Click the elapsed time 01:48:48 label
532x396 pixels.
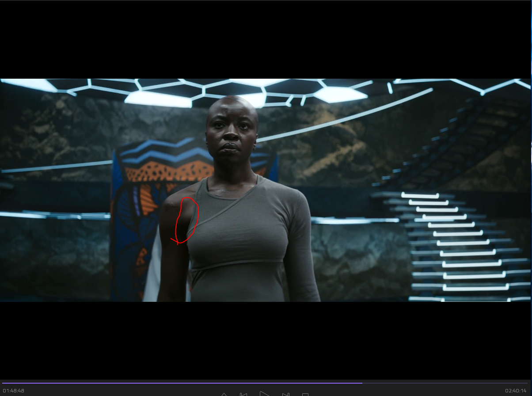pos(13,391)
